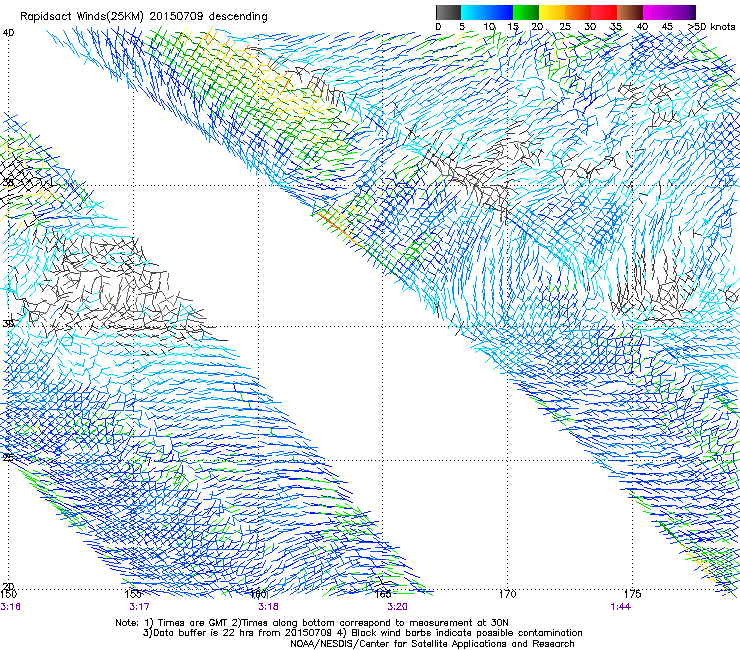This screenshot has width=740, height=650.
Task: Select the longitude axis label '170'
Action: 507,594
